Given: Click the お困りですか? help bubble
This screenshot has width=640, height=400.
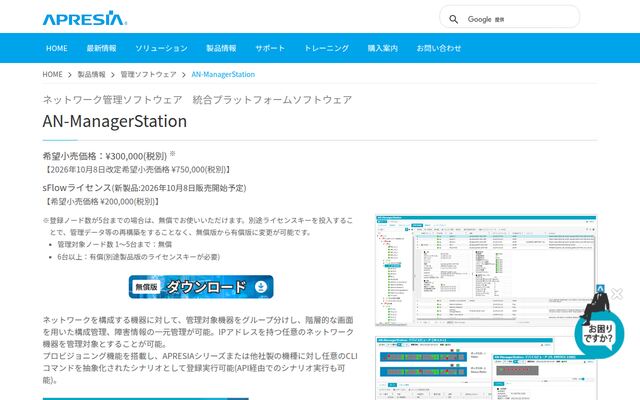Looking at the screenshot, I should point(599,335).
